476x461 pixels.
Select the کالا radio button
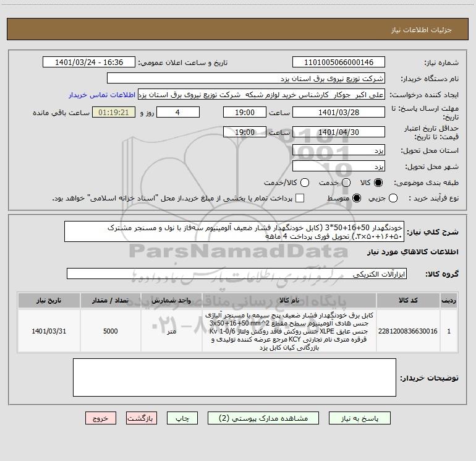pos(378,183)
